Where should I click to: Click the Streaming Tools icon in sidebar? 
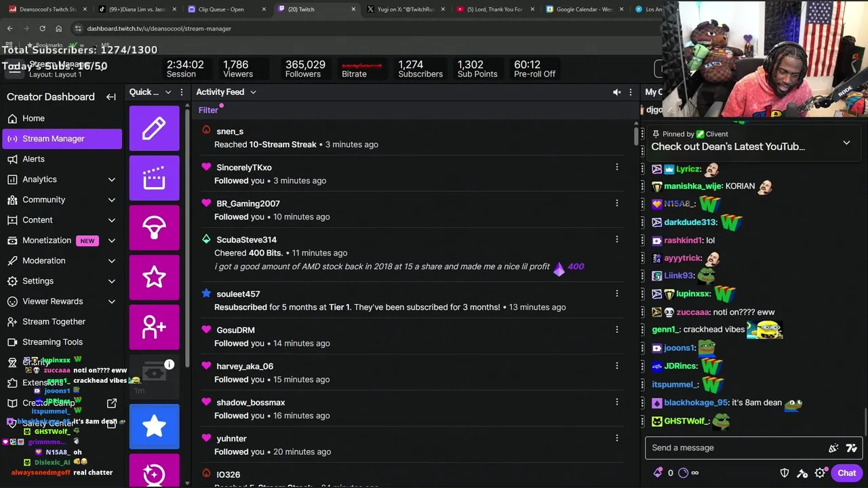(12, 342)
